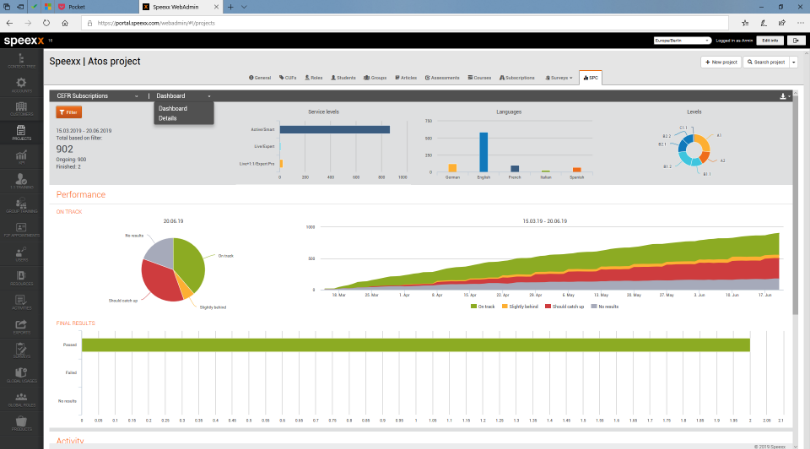Expand the CEFR Subscriptions dropdown
This screenshot has height=449, width=810.
(97, 96)
